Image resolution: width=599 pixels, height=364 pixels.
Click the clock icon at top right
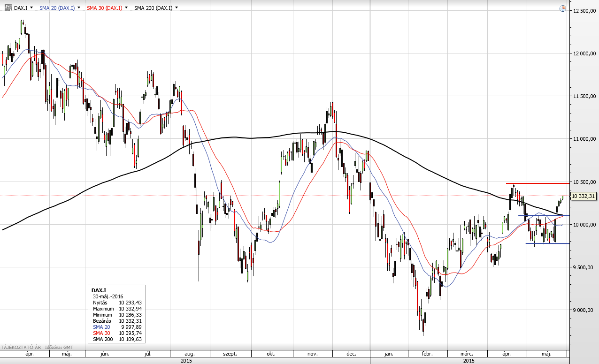pyautogui.click(x=563, y=8)
